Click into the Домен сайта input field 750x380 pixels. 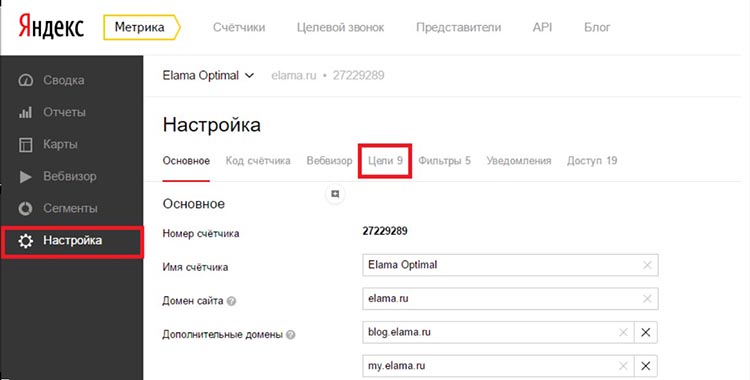coord(510,299)
